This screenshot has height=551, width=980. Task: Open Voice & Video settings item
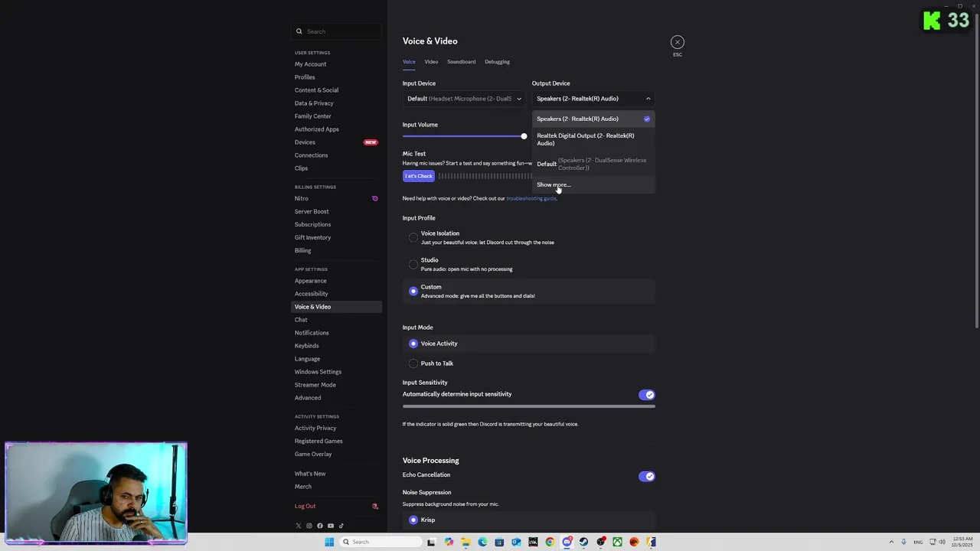[x=337, y=307]
